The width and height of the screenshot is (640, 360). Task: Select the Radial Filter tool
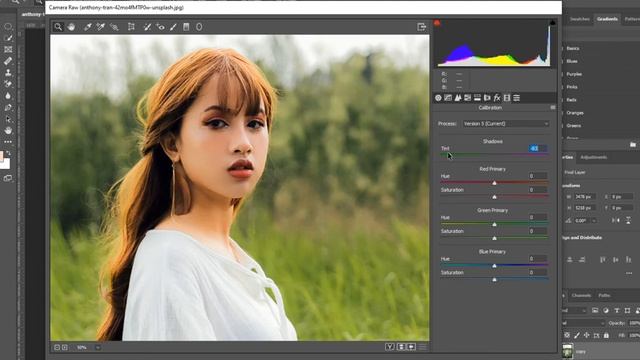[x=199, y=27]
